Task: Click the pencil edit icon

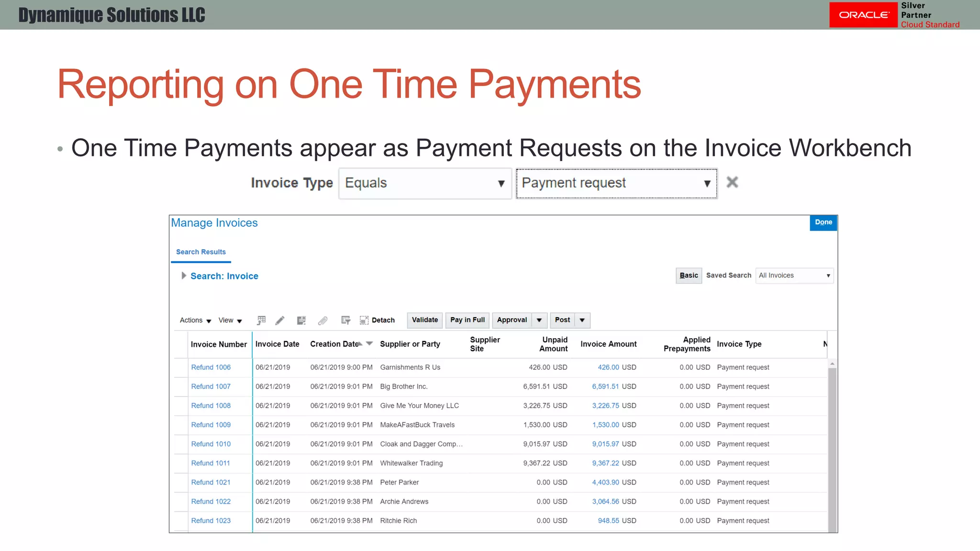Action: click(280, 320)
